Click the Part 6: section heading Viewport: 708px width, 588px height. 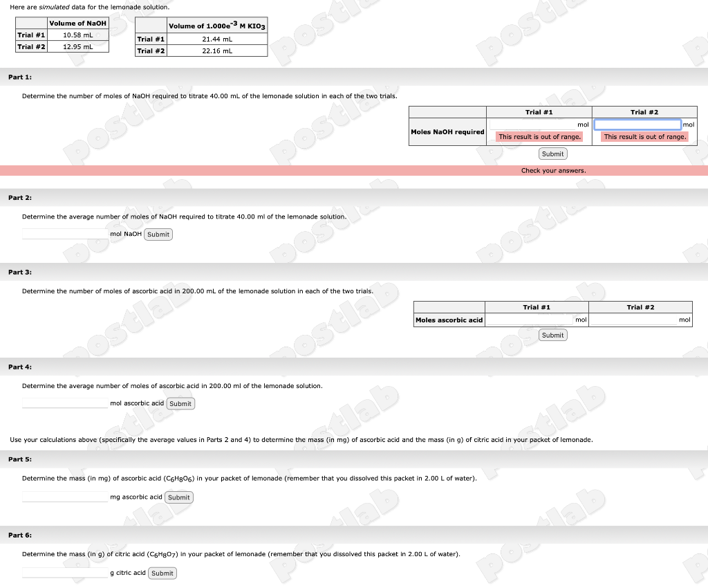tap(20, 535)
